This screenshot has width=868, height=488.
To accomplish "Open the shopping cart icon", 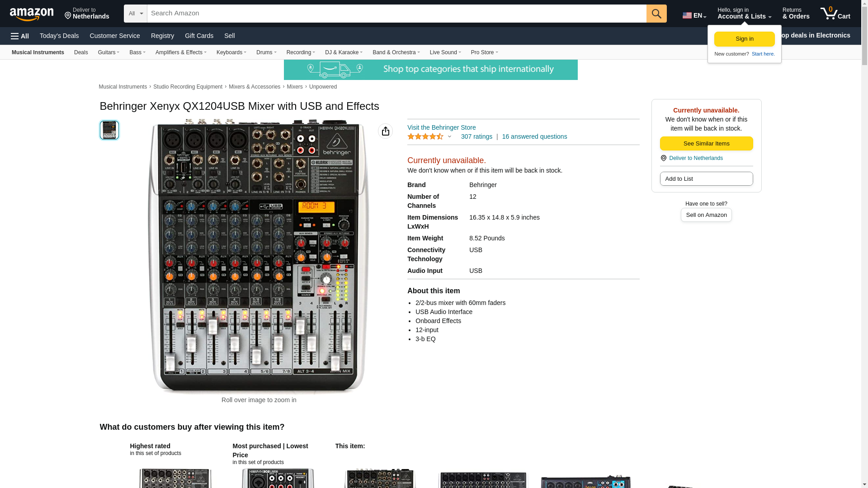I will coord(835,14).
